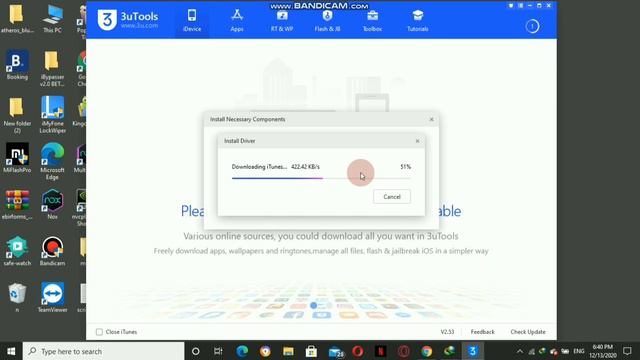Click the V2.53 version label
The width and height of the screenshot is (640, 360).
(x=447, y=332)
